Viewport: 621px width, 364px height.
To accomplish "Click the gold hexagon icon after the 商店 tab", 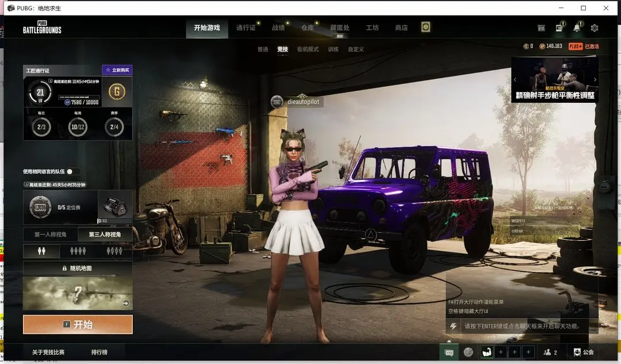I will pyautogui.click(x=425, y=27).
